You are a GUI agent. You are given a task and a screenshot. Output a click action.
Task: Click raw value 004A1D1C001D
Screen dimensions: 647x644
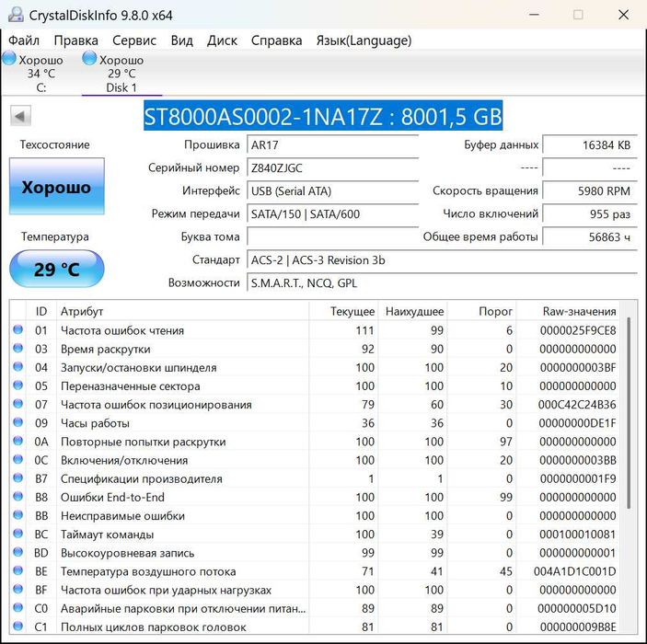pyautogui.click(x=575, y=571)
